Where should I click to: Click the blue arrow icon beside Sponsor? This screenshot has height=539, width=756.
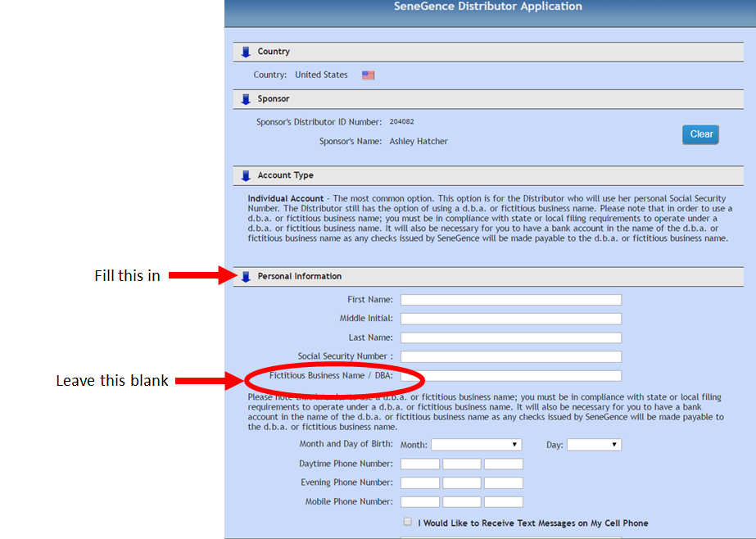click(246, 99)
